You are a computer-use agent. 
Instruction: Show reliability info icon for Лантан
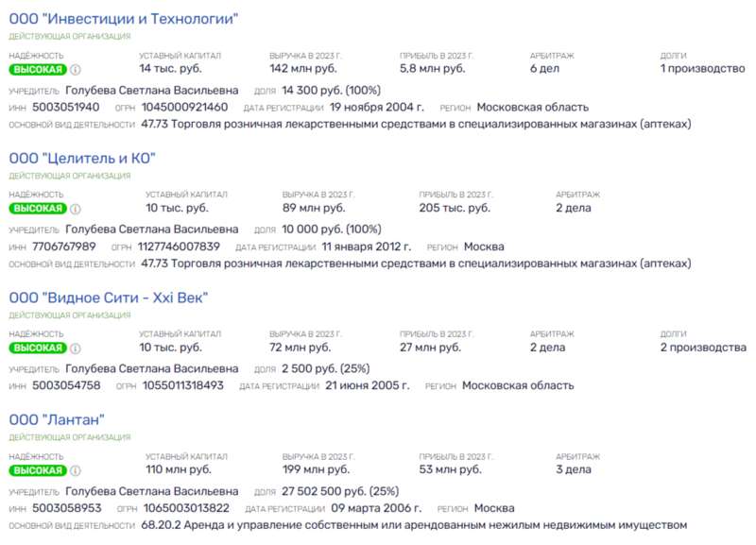point(76,470)
